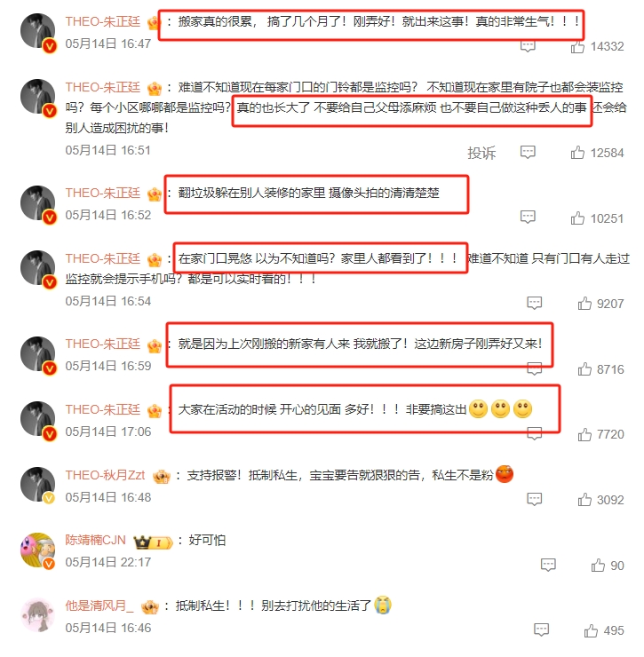The image size is (644, 657).
Task: Like the comment with 9207 likes
Action: 584,304
